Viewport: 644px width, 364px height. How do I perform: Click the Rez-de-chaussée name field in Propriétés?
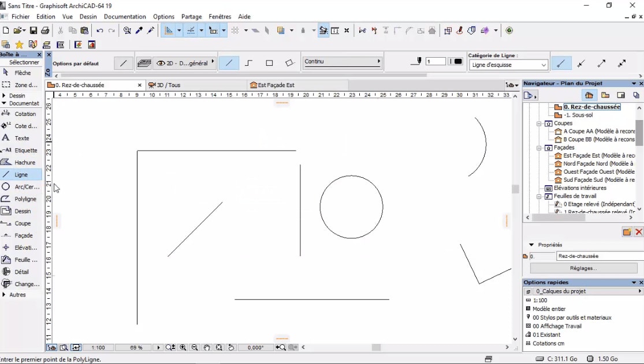tap(600, 256)
